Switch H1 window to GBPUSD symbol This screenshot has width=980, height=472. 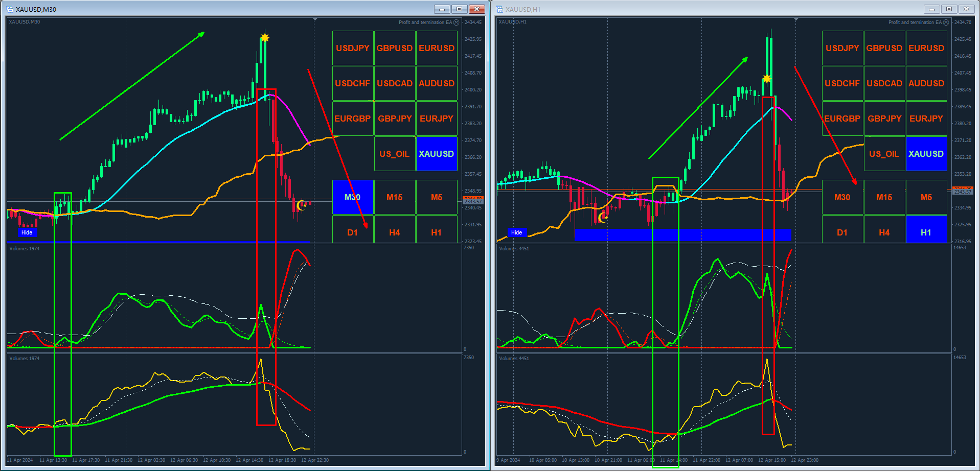(x=884, y=48)
